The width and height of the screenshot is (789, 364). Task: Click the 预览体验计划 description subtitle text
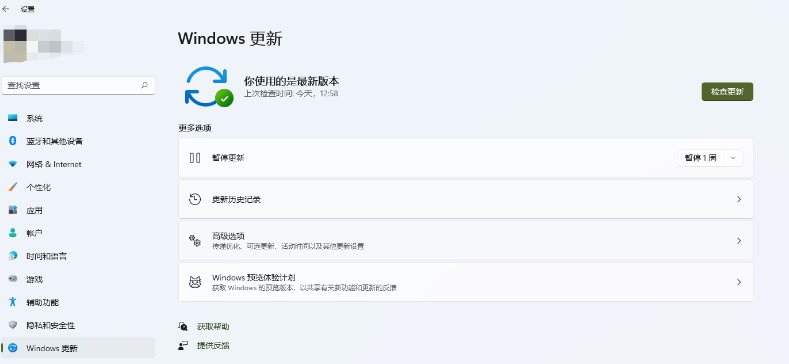(304, 288)
